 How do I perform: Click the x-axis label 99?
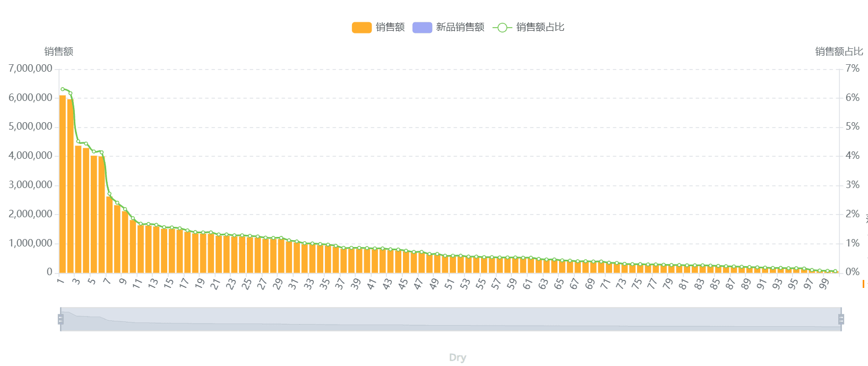(x=824, y=285)
